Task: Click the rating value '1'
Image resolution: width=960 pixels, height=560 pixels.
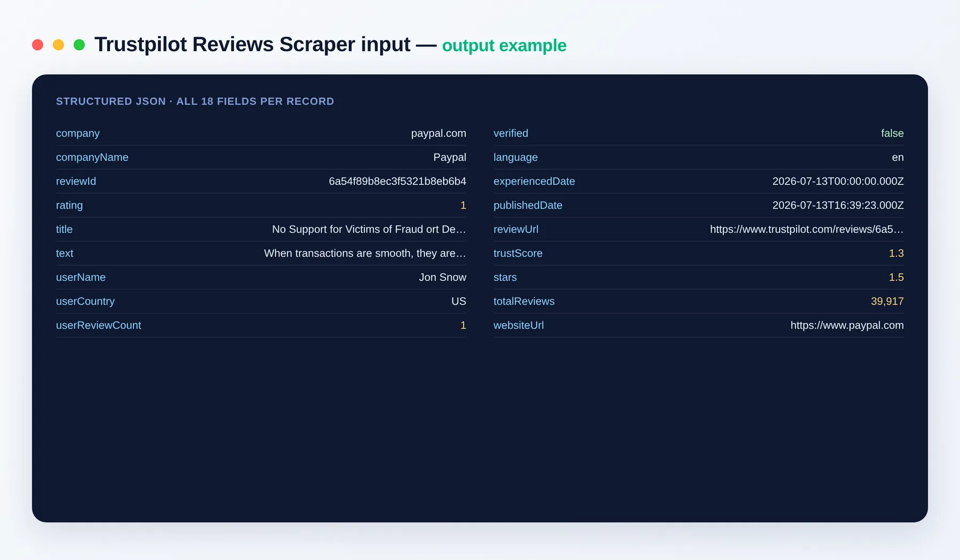Action: (463, 205)
